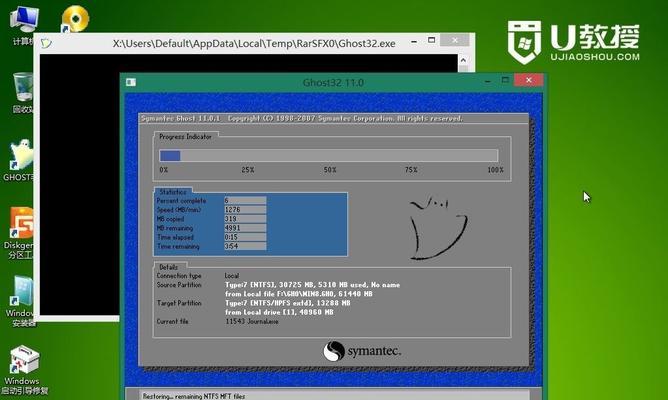
Task: Click the Ghost32.exe console window title icon
Action: (46, 43)
